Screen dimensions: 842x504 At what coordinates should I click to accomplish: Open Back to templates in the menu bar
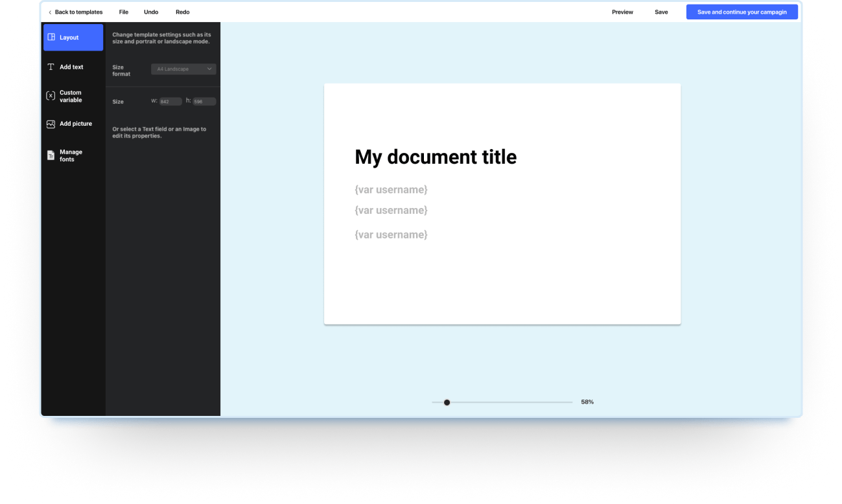[x=79, y=12]
